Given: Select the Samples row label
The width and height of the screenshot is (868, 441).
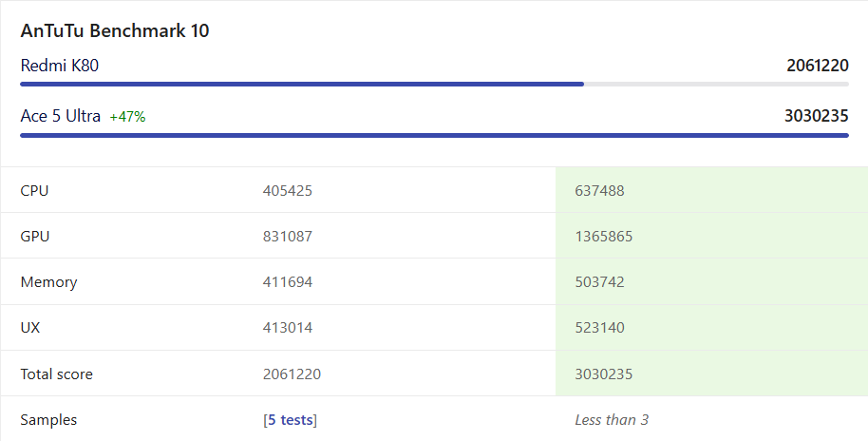Looking at the screenshot, I should tap(48, 420).
